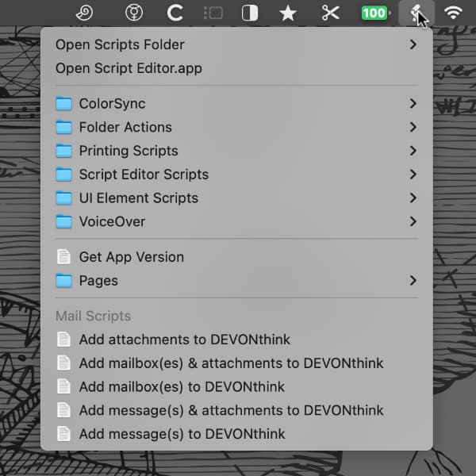Screen dimensions: 476x476
Task: Choose Open Script Editor.app
Action: coord(236,68)
